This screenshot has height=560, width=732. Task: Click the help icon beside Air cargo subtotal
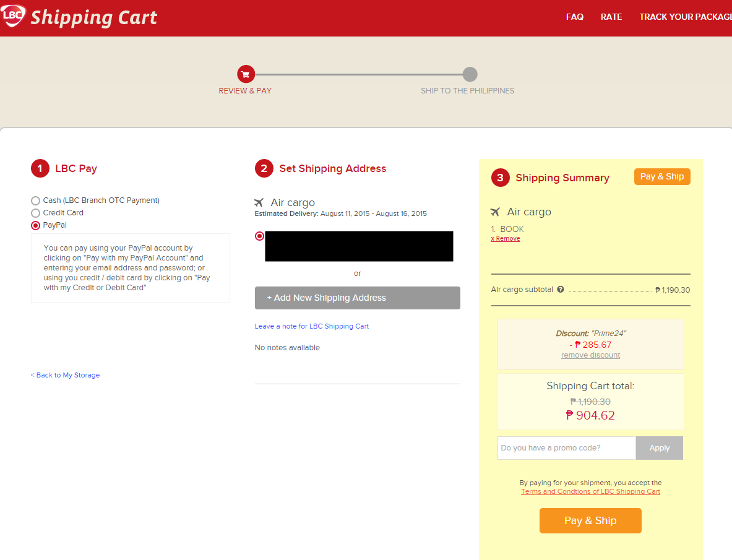pos(560,290)
